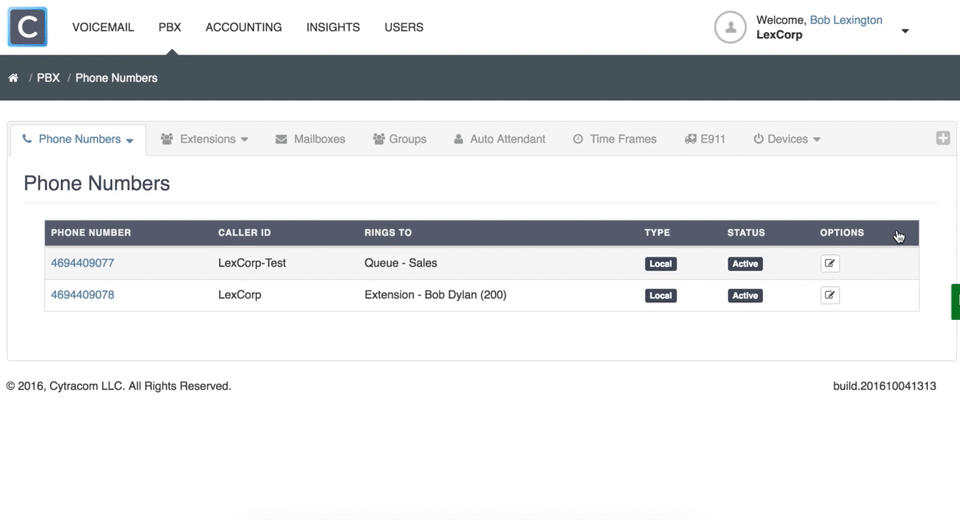Open phone number 4694409077 link
960x520 pixels.
click(x=83, y=263)
